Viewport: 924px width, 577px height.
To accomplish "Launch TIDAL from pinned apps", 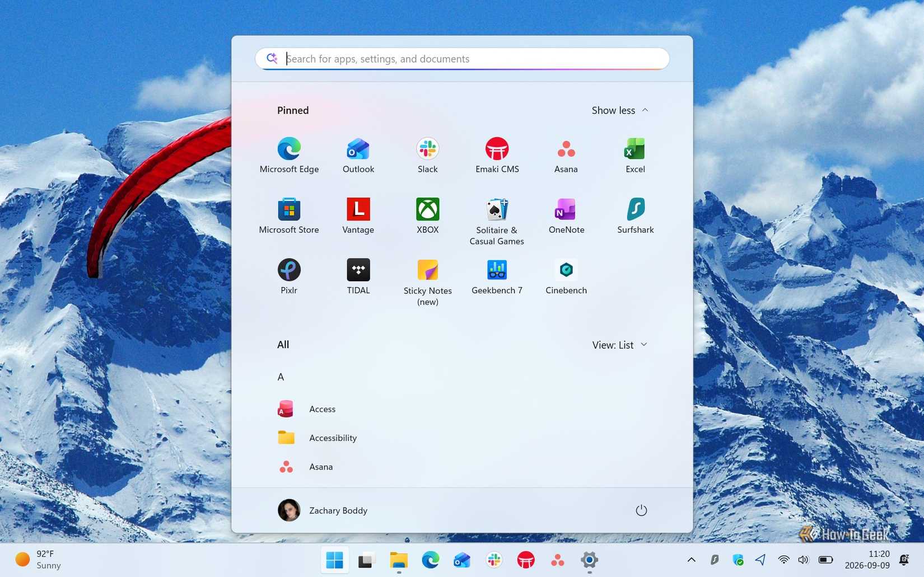I will tap(358, 276).
